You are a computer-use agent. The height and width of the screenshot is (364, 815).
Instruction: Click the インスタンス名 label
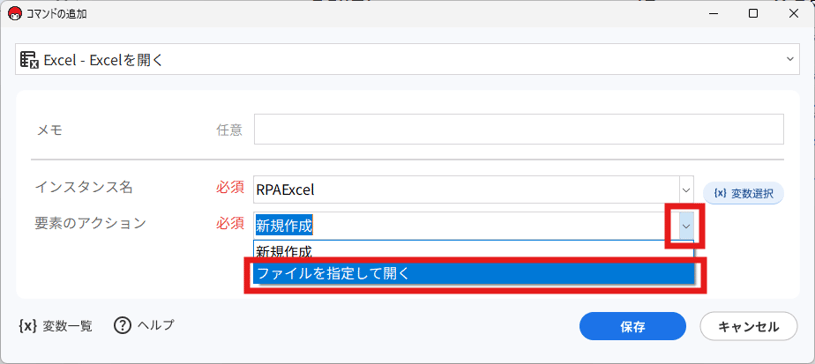[84, 187]
